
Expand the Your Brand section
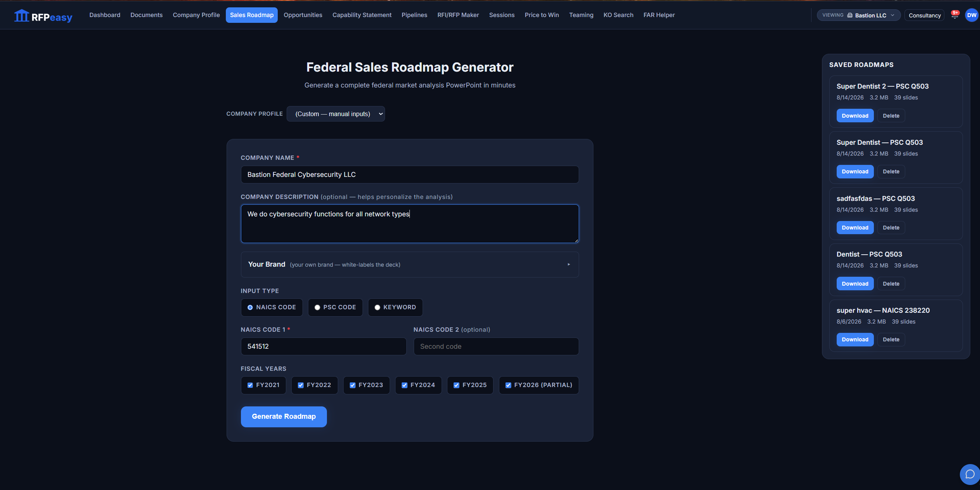(410, 264)
